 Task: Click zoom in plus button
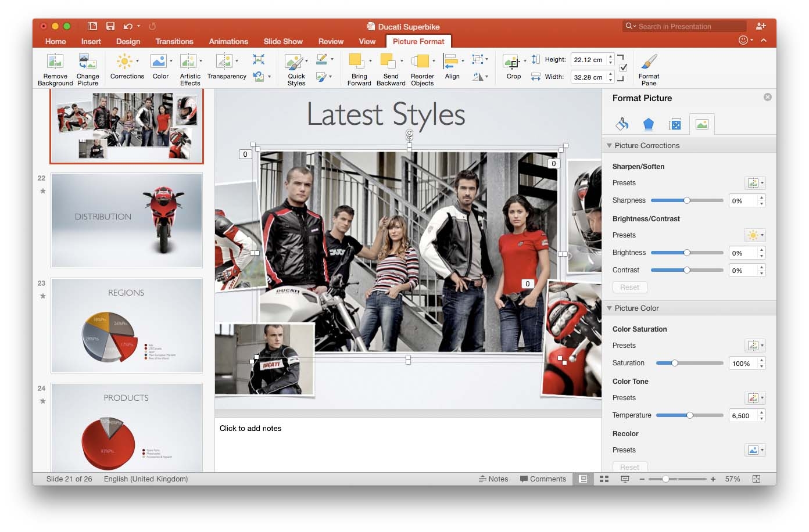[x=713, y=479]
